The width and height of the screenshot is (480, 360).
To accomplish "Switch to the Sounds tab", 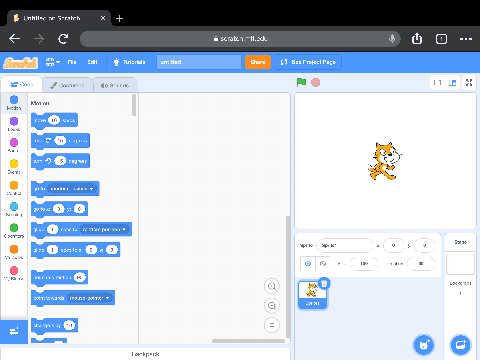I will click(x=115, y=85).
